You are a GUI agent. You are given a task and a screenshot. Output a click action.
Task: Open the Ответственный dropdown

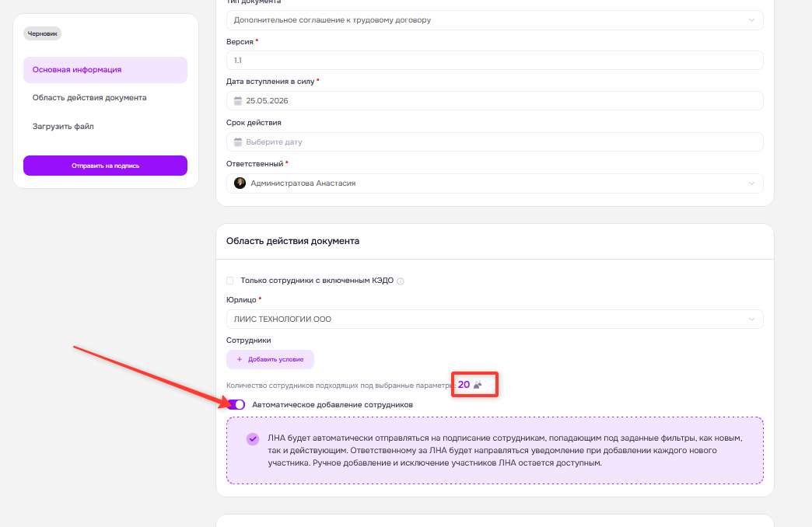(495, 183)
